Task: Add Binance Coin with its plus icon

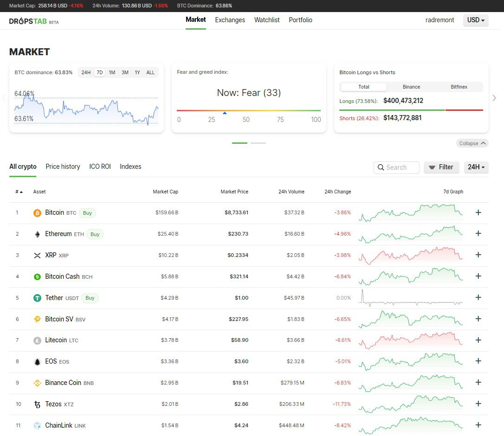Action: pos(478,382)
